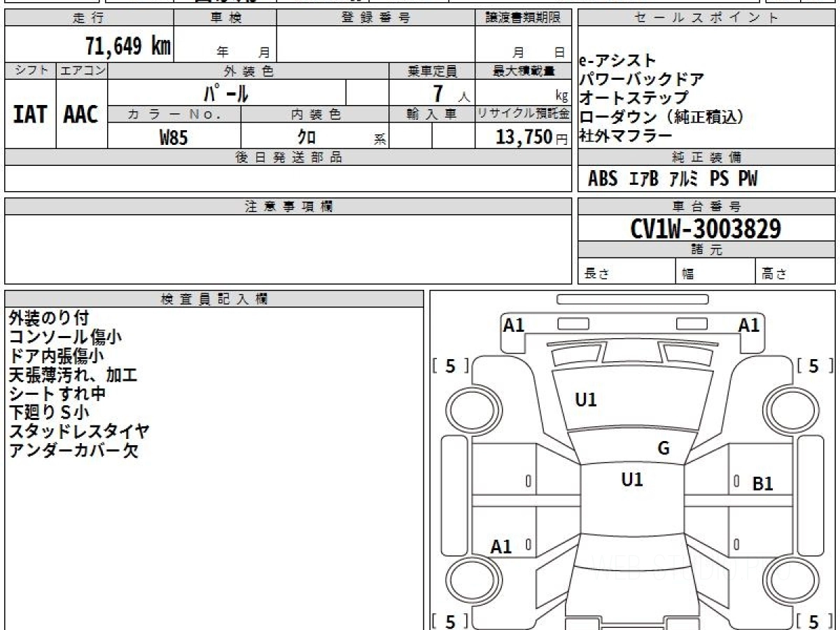Click the エアコン header cell

click(83, 71)
